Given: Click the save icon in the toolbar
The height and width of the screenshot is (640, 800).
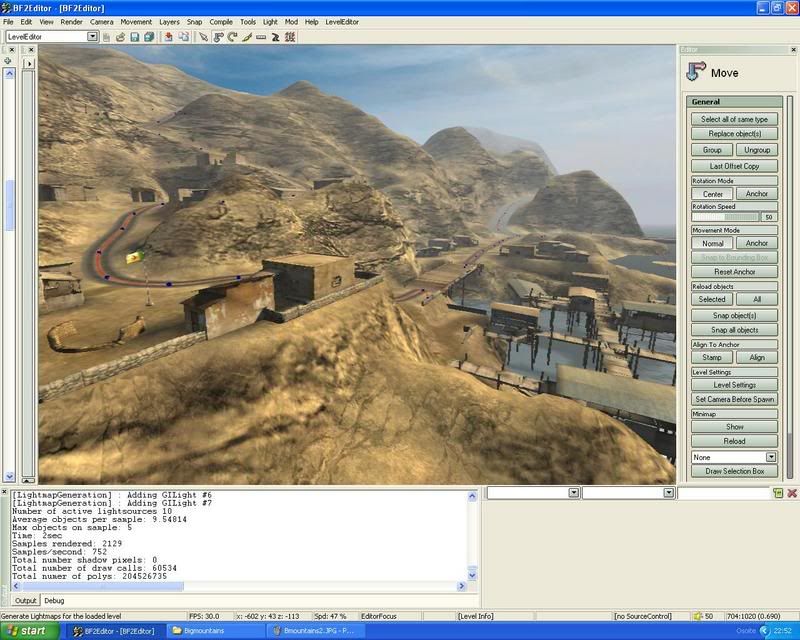Looking at the screenshot, I should click(x=134, y=37).
